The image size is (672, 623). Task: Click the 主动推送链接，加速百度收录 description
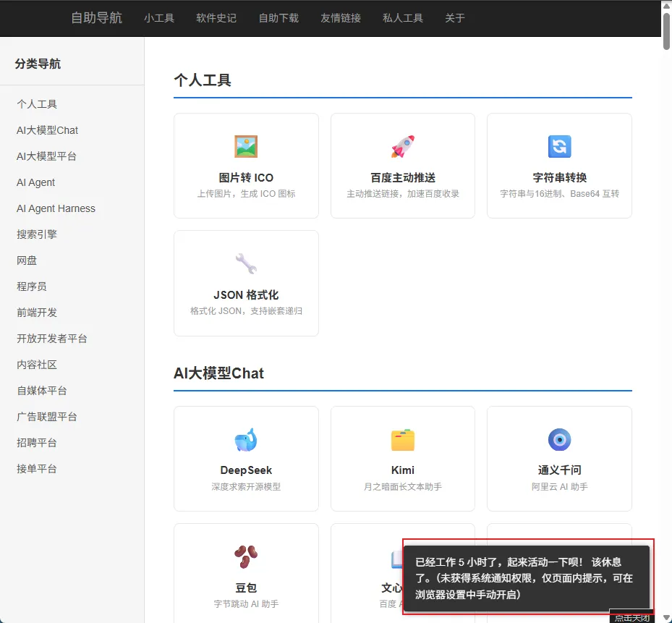click(x=403, y=194)
